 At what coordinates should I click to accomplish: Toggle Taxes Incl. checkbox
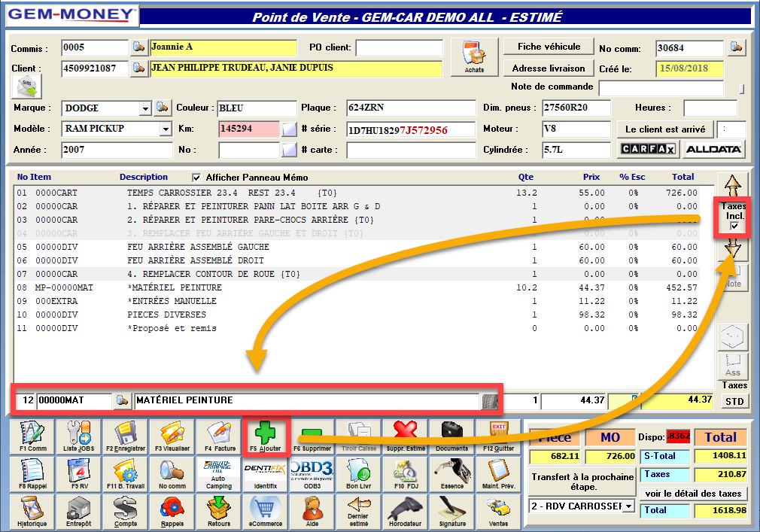click(734, 226)
